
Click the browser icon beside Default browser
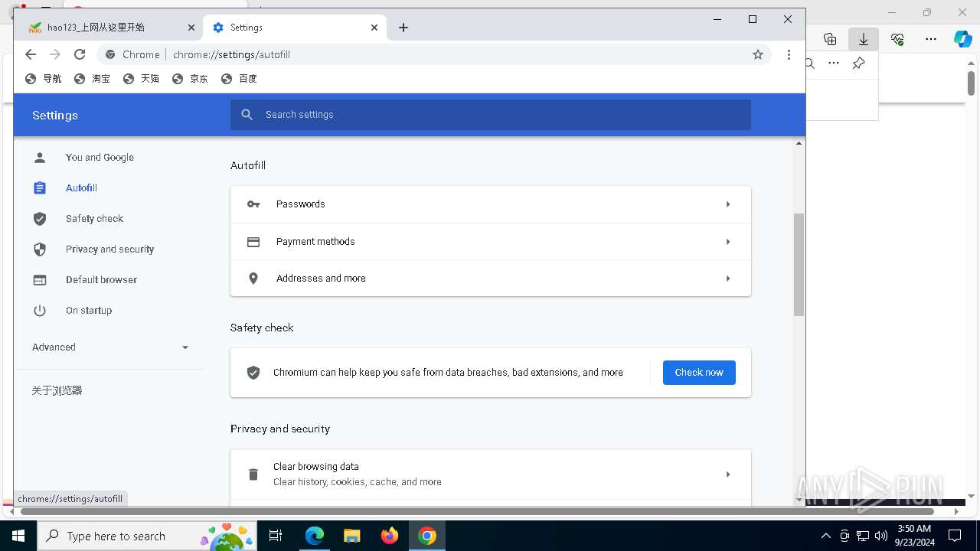40,280
